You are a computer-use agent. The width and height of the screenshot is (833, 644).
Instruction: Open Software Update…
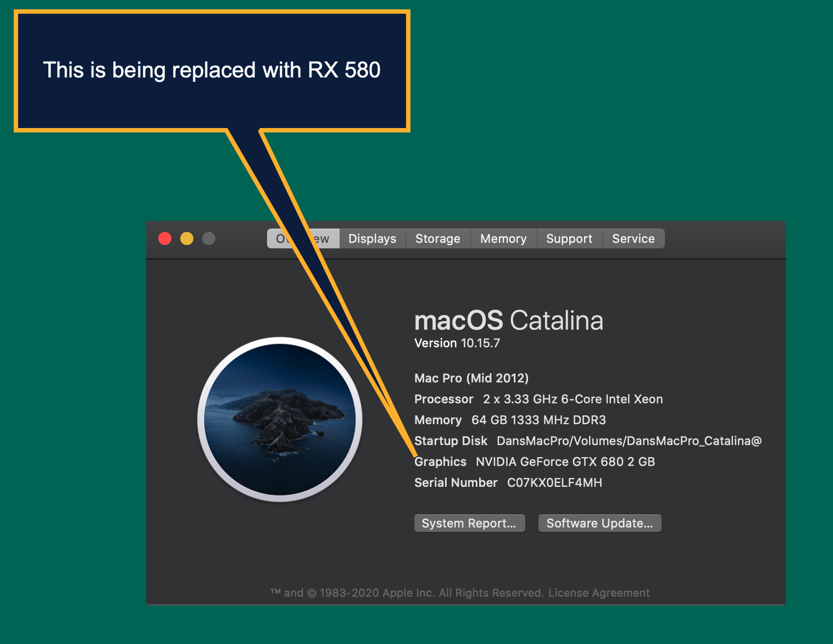(599, 523)
